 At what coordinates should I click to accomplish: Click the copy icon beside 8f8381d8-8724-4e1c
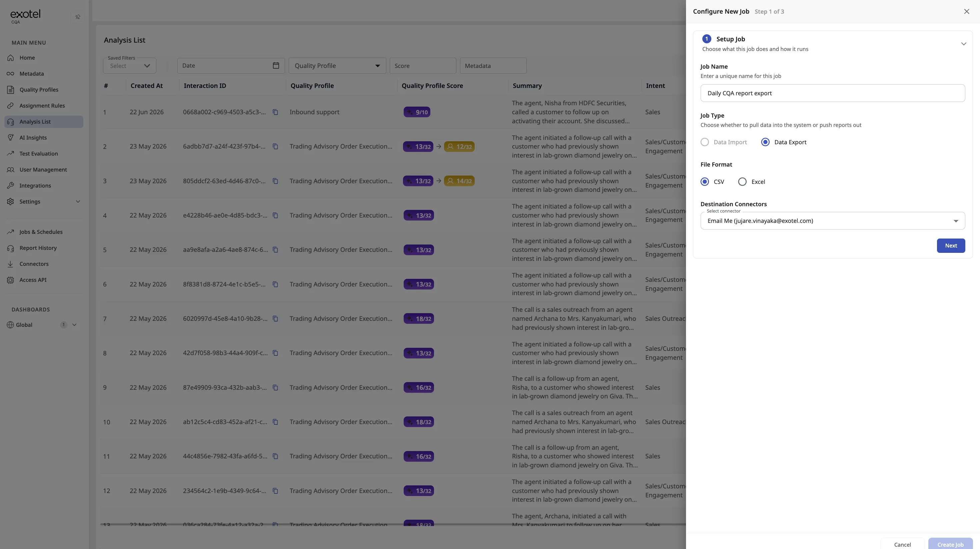275,284
